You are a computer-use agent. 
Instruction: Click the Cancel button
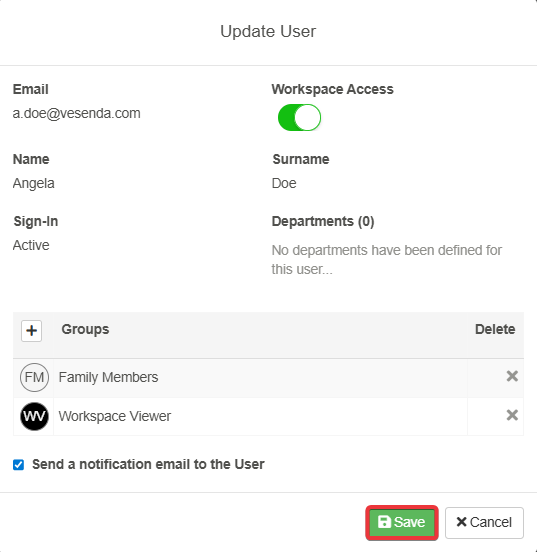click(x=484, y=522)
